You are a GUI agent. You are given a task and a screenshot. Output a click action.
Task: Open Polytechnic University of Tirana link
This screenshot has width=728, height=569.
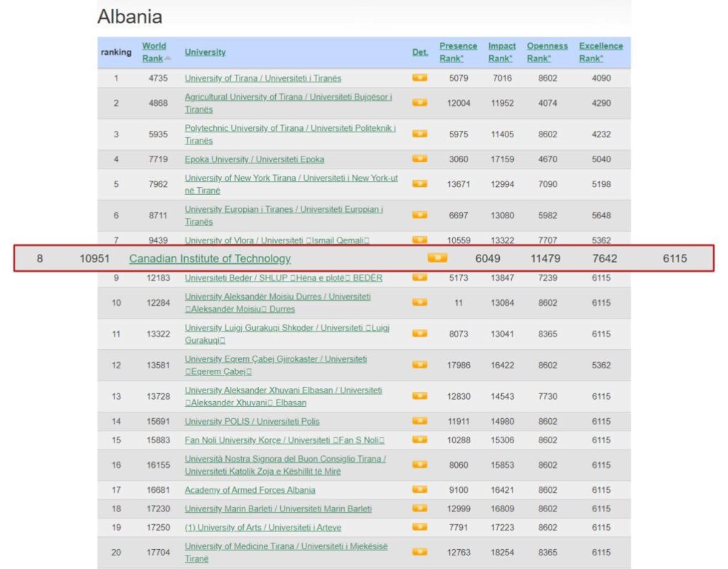(290, 134)
